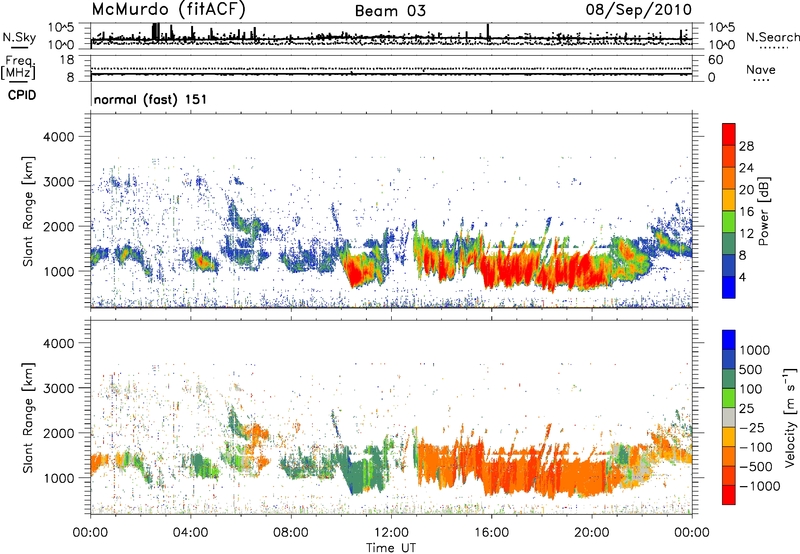The height and width of the screenshot is (554, 800).
Task: Click the "N.Sky" legend label
Action: (19, 38)
